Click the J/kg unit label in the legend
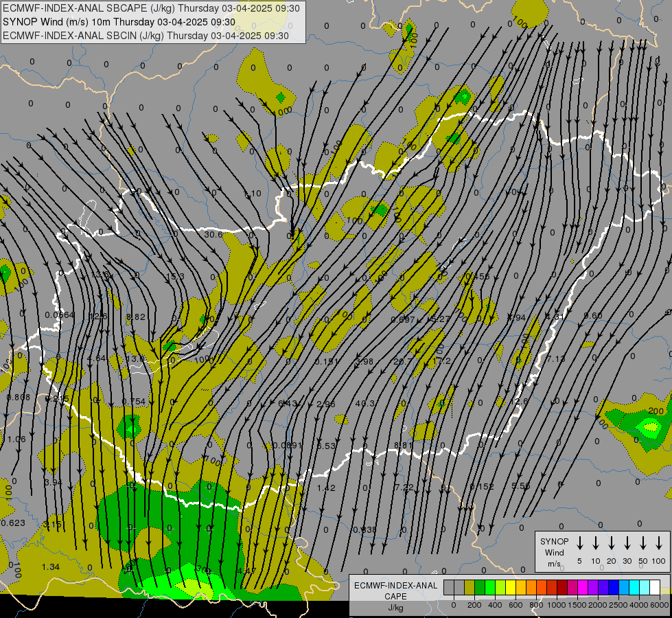The image size is (672, 618). coord(395,608)
